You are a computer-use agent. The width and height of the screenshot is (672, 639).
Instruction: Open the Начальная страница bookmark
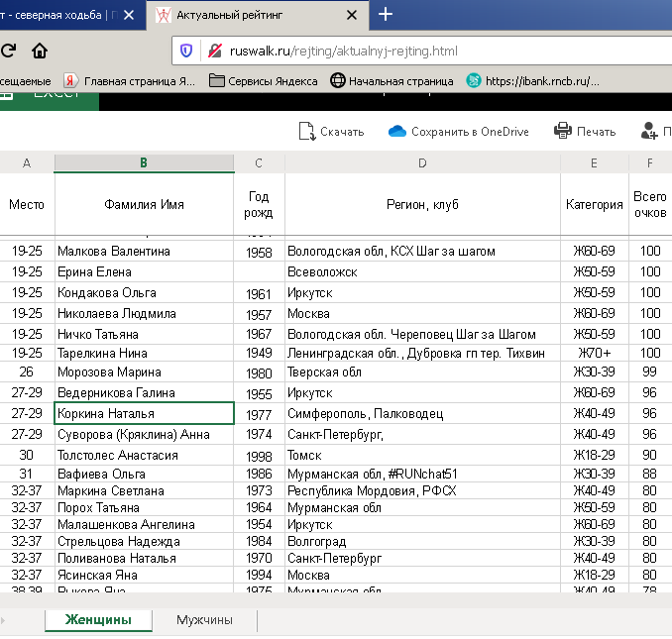tap(392, 81)
